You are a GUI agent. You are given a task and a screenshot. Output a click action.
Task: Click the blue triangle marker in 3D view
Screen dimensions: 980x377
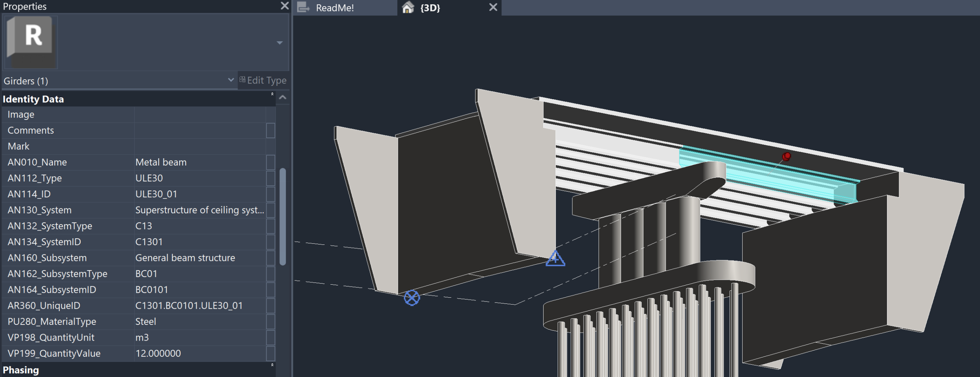click(555, 259)
